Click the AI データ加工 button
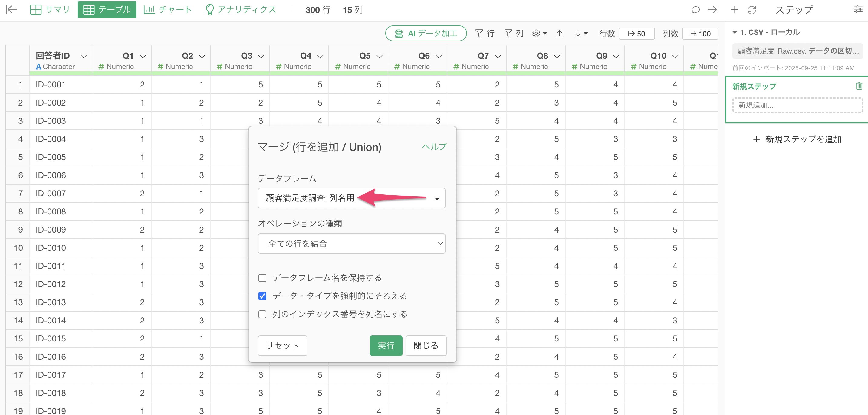 [426, 33]
